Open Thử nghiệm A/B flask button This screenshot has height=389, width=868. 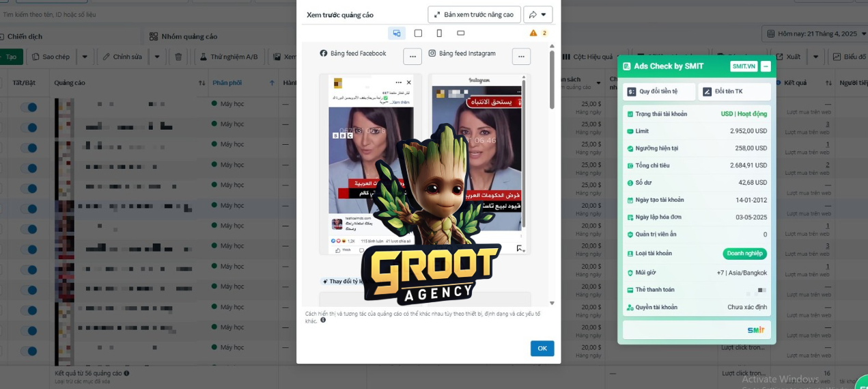[x=229, y=57]
